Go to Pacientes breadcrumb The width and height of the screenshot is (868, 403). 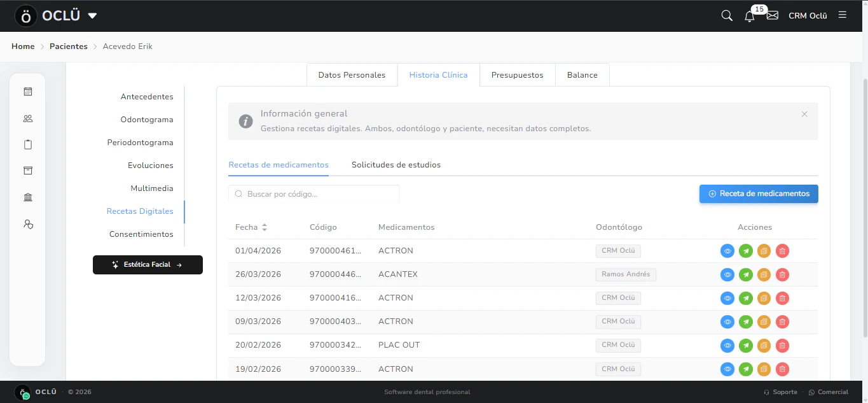click(x=69, y=46)
